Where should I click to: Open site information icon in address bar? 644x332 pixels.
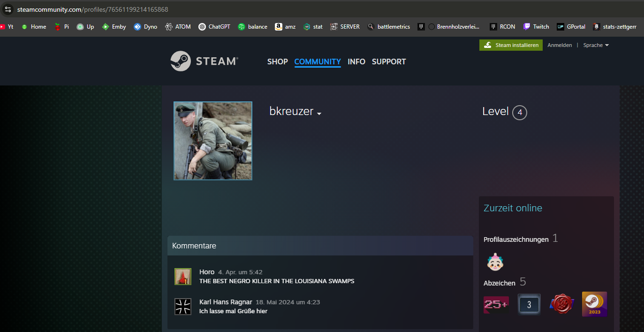(8, 9)
